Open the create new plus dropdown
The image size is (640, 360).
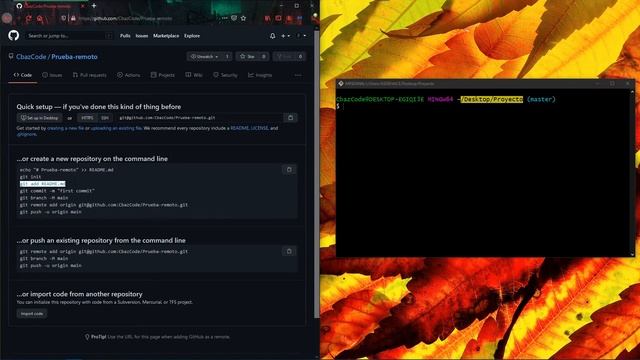pos(285,36)
